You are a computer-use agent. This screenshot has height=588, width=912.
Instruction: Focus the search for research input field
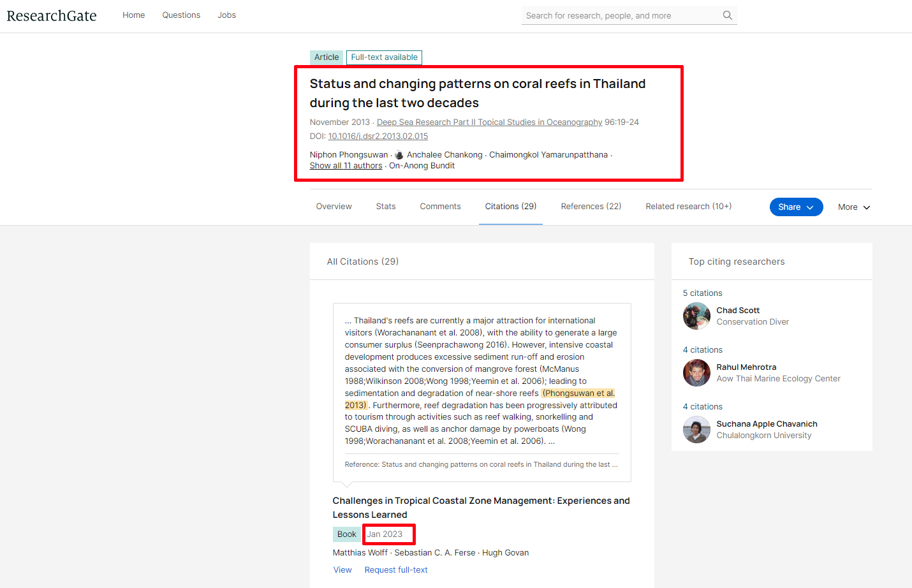(x=619, y=16)
